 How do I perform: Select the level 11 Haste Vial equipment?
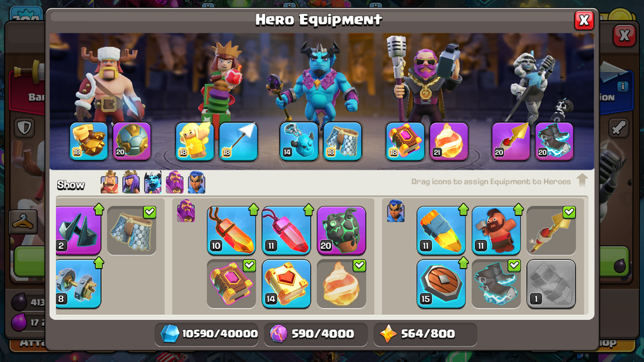[441, 230]
